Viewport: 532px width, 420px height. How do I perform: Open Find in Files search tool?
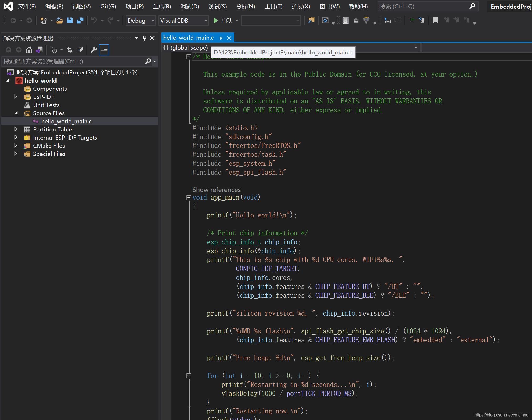pos(311,20)
